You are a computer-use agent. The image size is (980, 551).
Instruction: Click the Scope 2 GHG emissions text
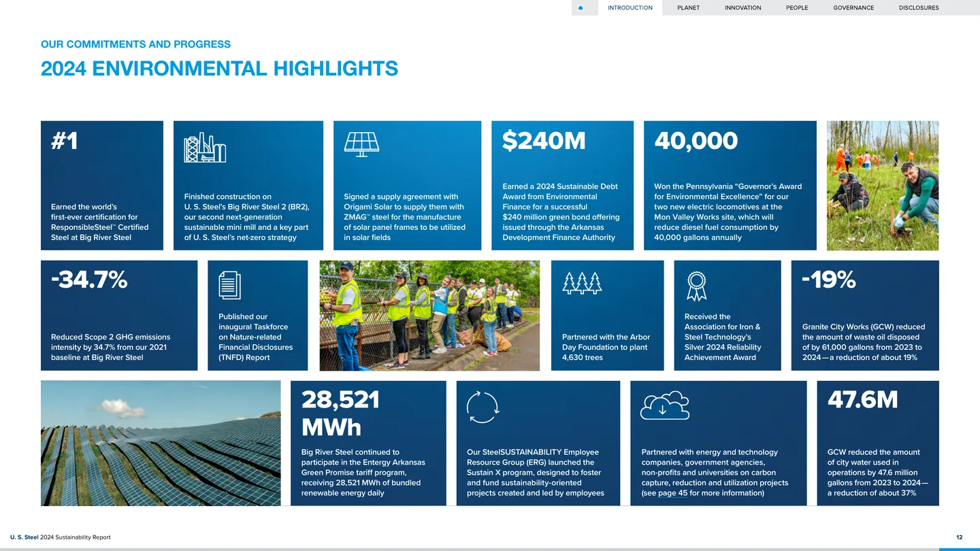coord(111,347)
